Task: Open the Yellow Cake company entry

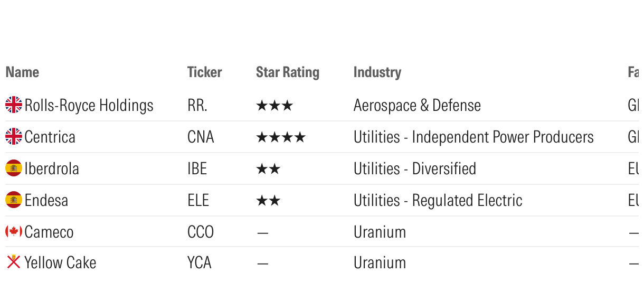Action: pos(60,262)
